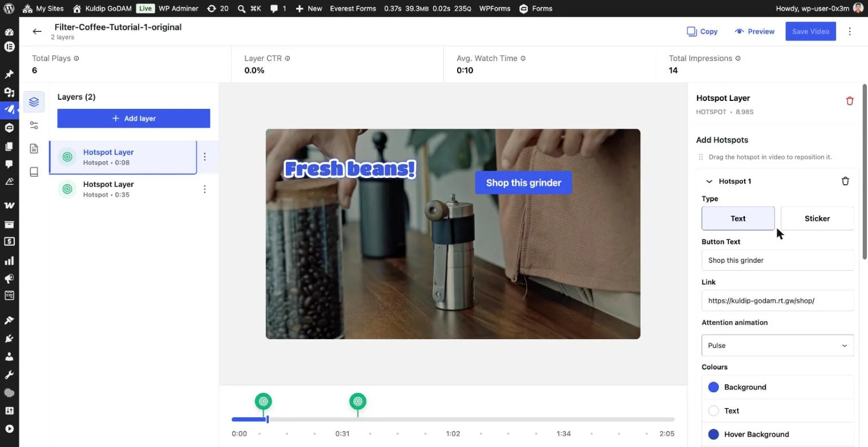This screenshot has height=447, width=868.
Task: Open the Layers panel stack icon
Action: point(34,101)
